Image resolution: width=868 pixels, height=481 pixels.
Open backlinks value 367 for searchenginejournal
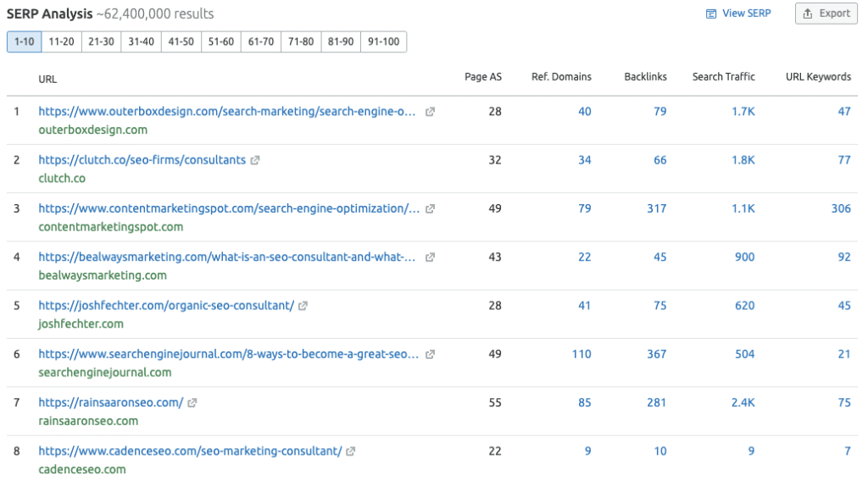[657, 354]
